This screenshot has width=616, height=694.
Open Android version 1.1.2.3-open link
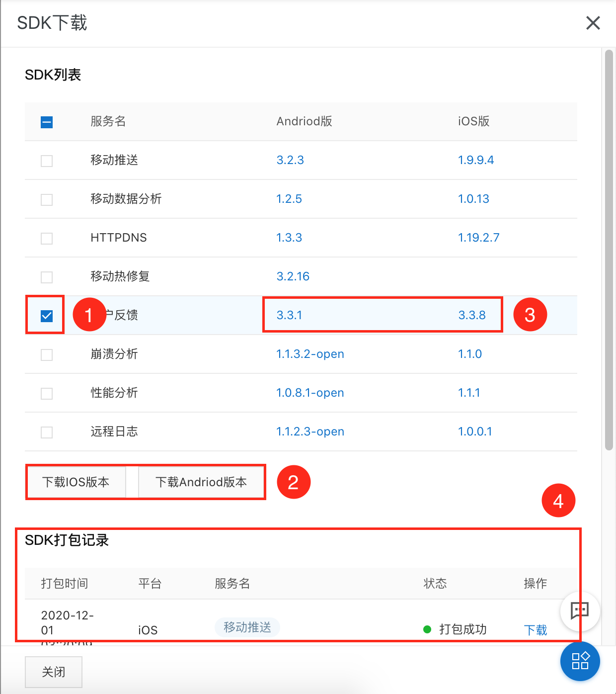[x=310, y=432]
